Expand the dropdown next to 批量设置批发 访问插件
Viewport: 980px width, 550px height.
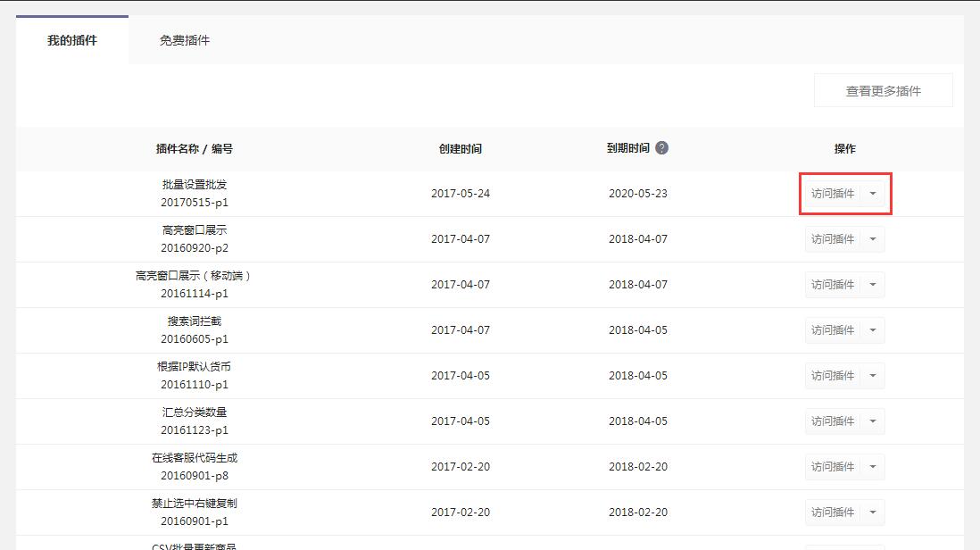coord(873,193)
